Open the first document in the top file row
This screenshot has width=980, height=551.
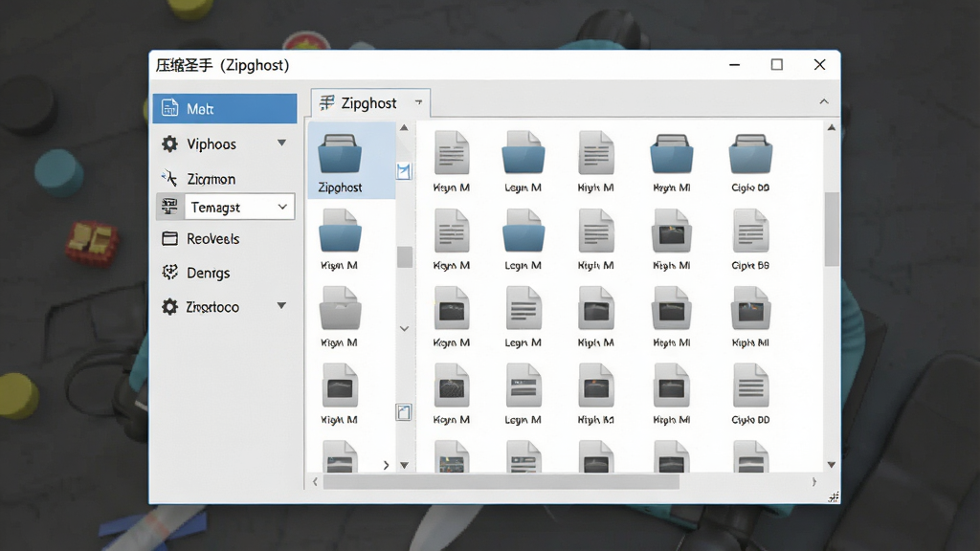[452, 161]
